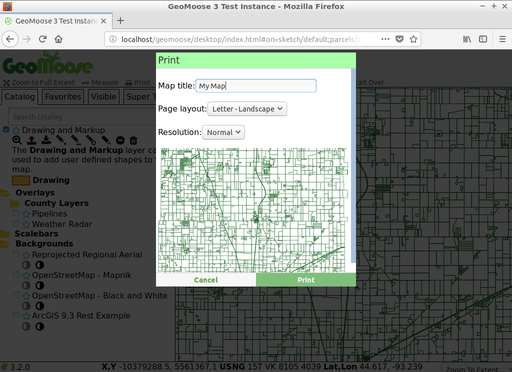Collapse the Backgrounds folder
The height and width of the screenshot is (372, 512).
click(x=5, y=244)
